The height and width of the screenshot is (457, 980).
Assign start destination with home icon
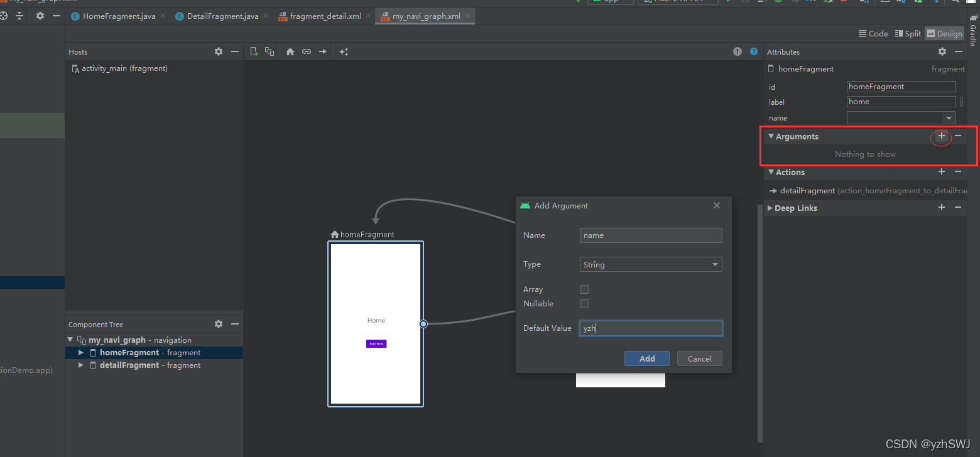click(290, 51)
